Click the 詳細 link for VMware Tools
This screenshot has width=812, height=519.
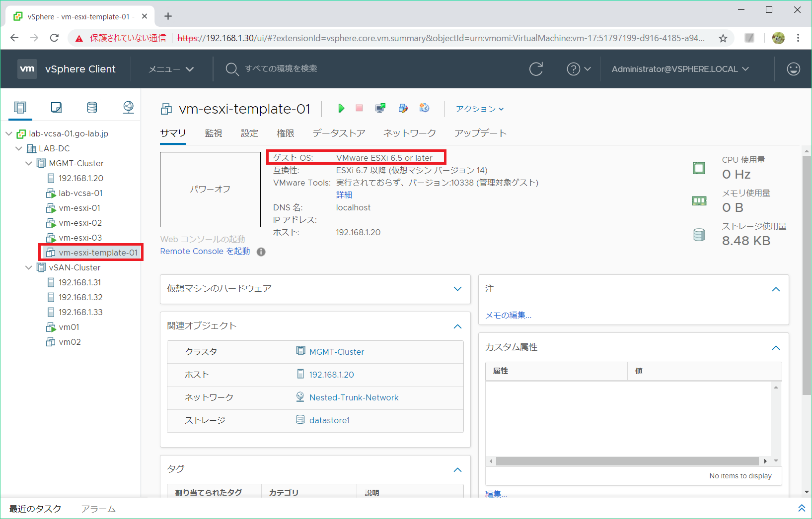(x=344, y=195)
